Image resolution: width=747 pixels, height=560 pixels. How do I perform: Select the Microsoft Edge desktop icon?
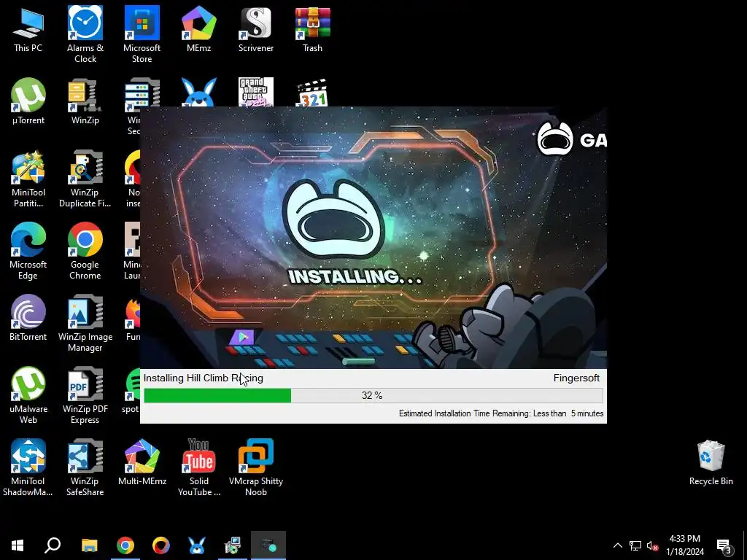coord(28,251)
